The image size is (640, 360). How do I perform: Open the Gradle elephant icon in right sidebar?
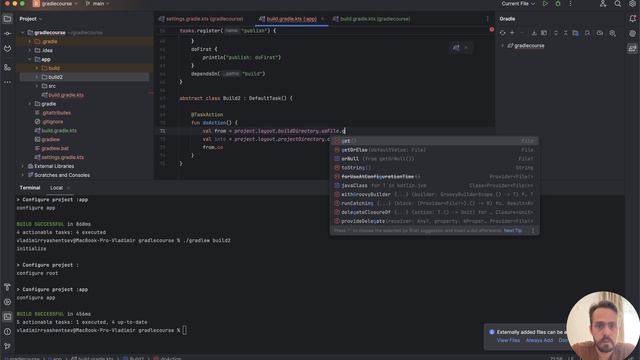point(632,49)
